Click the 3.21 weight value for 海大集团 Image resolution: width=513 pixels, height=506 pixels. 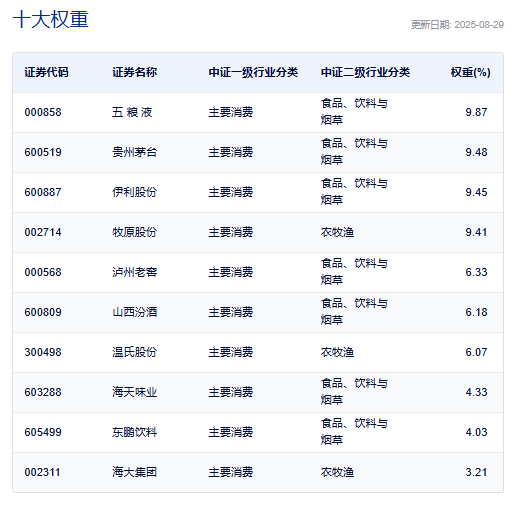click(x=476, y=472)
